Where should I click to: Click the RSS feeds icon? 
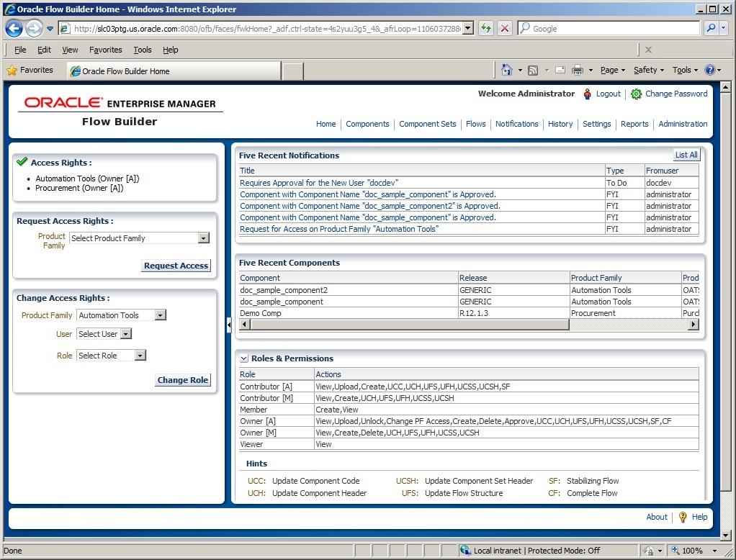(533, 71)
